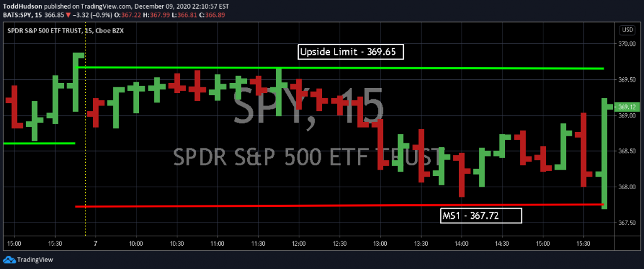Viewport: 644px width, 269px height.
Task: Click the green current price tag 369.12
Action: tap(627, 107)
